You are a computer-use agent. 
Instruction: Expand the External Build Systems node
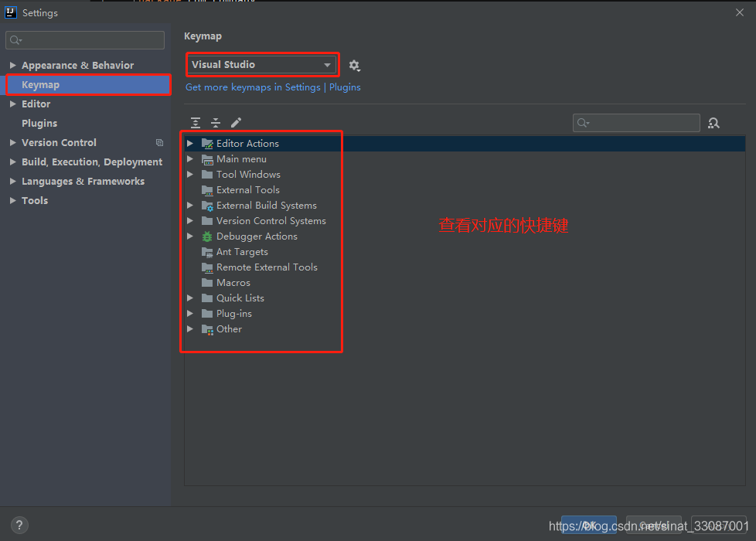pos(190,206)
